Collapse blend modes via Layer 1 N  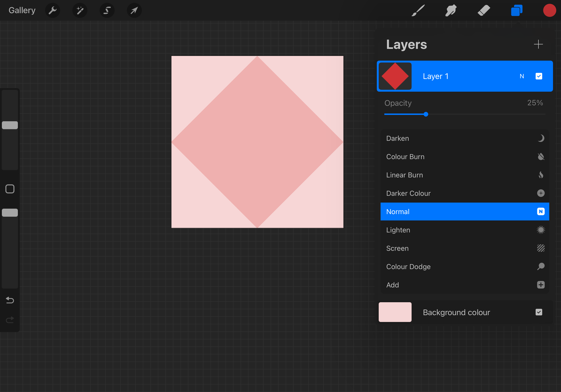coord(522,76)
